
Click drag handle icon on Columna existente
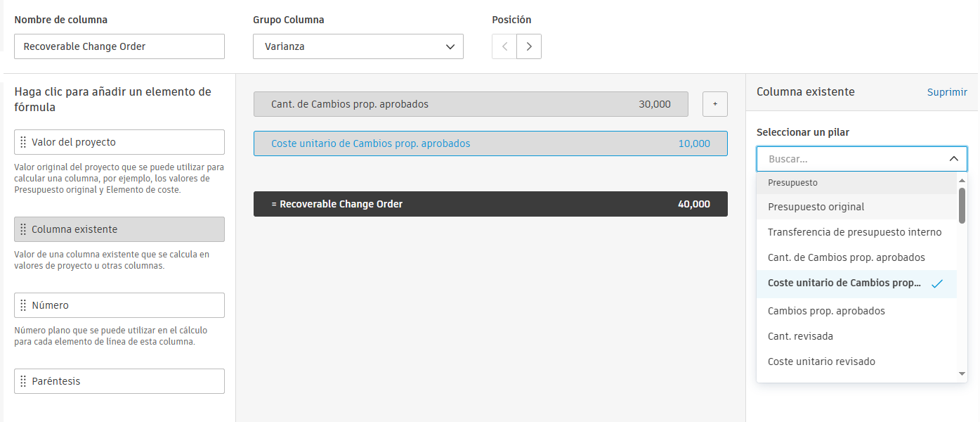23,229
